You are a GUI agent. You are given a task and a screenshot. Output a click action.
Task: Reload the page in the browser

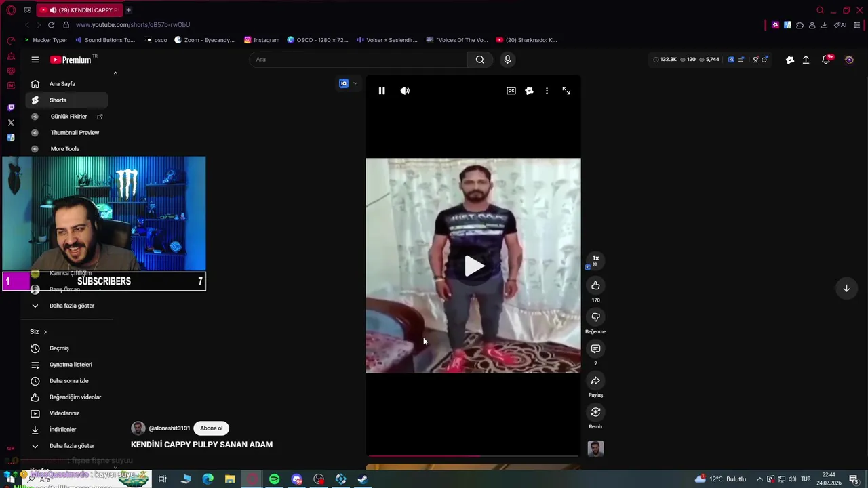point(51,25)
